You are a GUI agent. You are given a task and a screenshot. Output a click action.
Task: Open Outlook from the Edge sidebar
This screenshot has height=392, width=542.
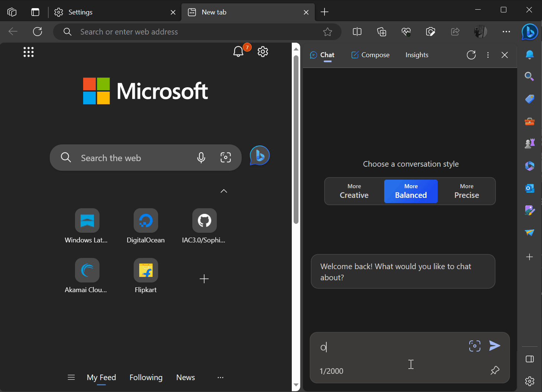(x=529, y=188)
